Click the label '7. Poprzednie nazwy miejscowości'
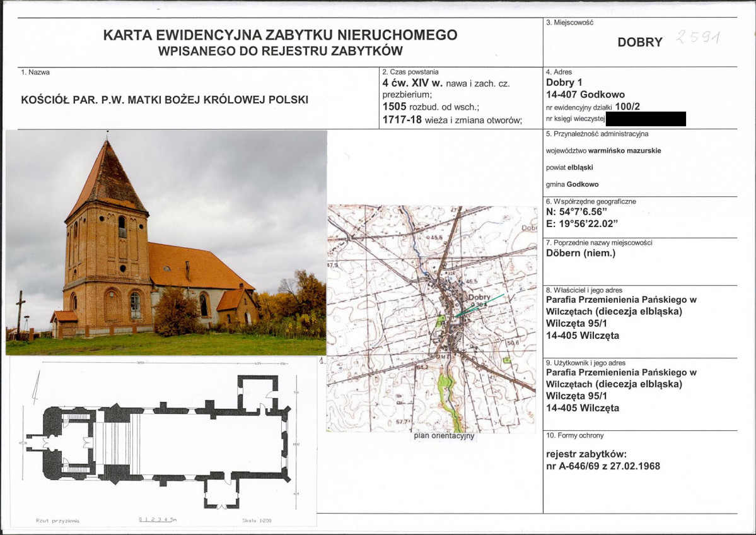This screenshot has height=535, width=756. tap(599, 243)
